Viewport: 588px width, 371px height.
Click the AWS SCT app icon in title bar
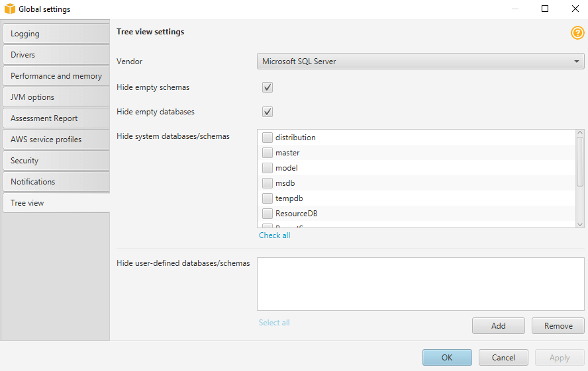9,9
